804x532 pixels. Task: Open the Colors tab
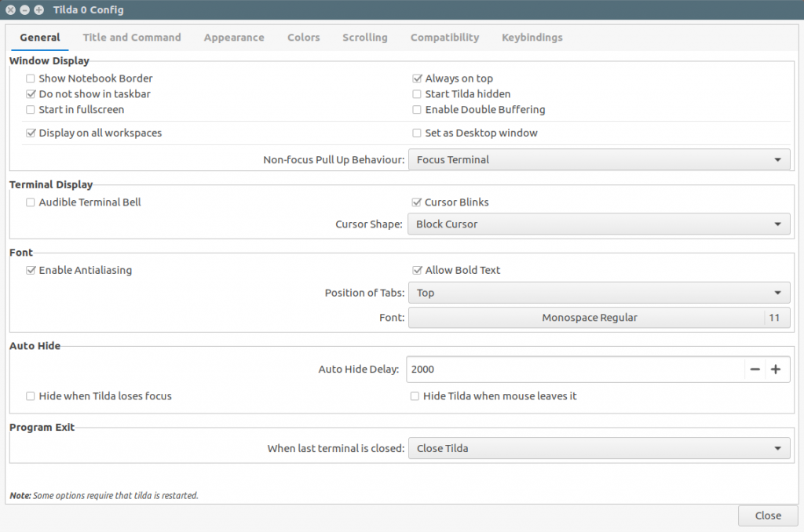coord(303,37)
